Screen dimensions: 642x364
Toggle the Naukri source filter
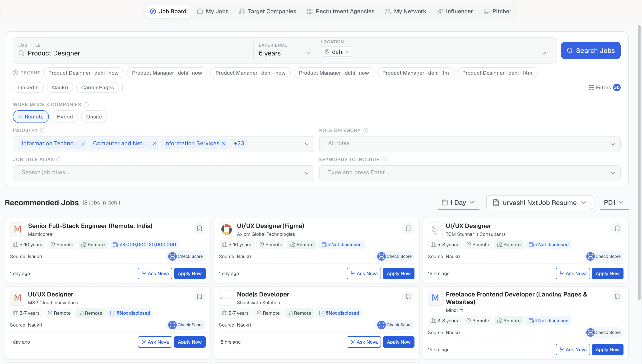(x=60, y=87)
